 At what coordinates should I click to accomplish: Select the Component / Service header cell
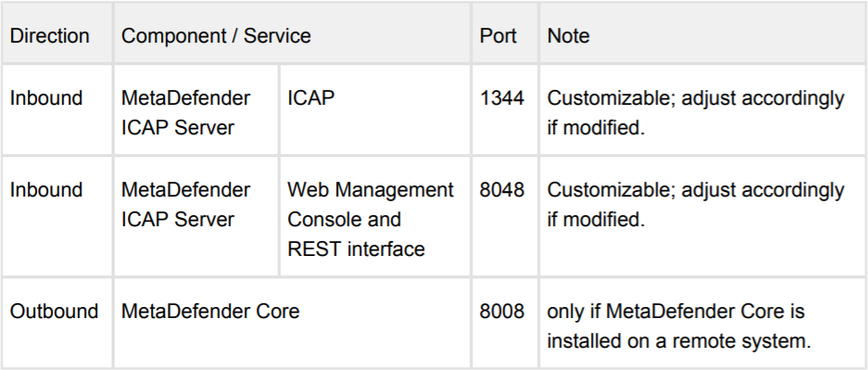[292, 33]
